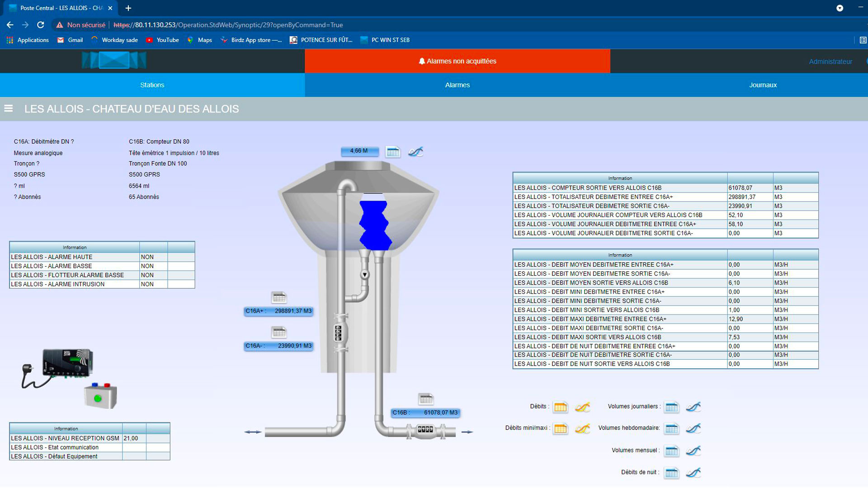This screenshot has width=868, height=488.
Task: Click table icon above C16A- counter
Action: click(279, 333)
